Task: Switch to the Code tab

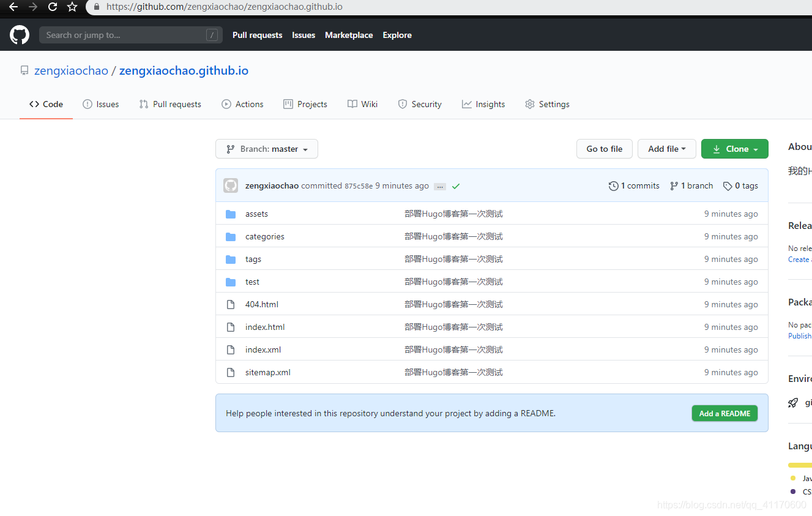Action: click(46, 104)
